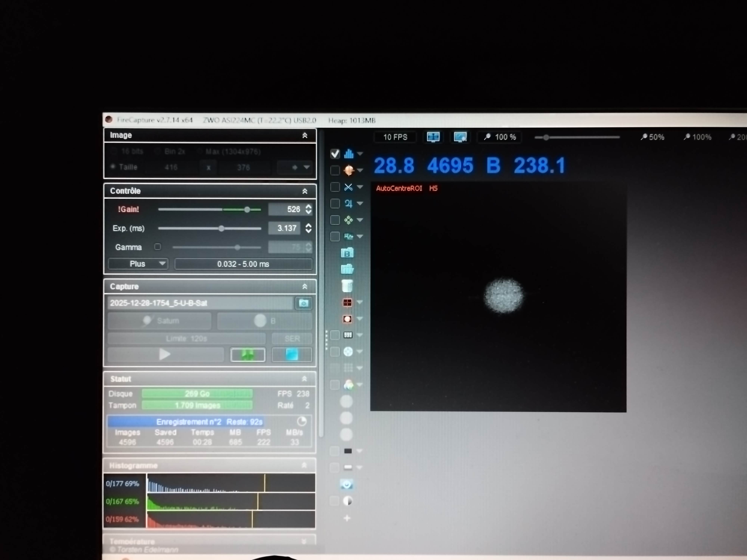The height and width of the screenshot is (560, 747).
Task: Click the green arrows button in Capture
Action: pyautogui.click(x=247, y=355)
